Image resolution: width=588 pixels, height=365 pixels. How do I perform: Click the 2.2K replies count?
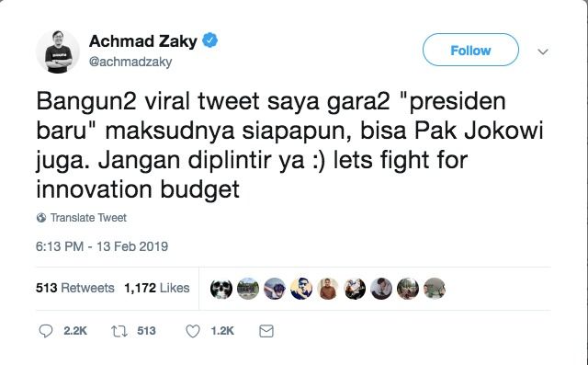(x=75, y=331)
